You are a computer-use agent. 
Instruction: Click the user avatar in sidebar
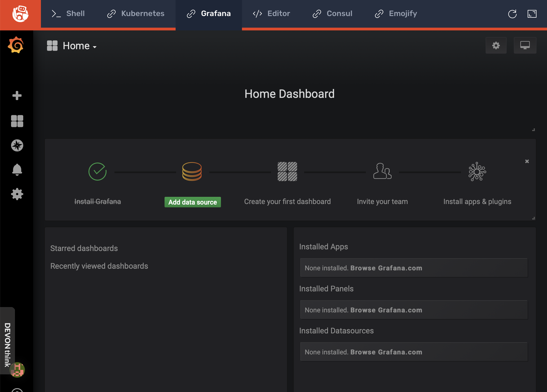17,370
